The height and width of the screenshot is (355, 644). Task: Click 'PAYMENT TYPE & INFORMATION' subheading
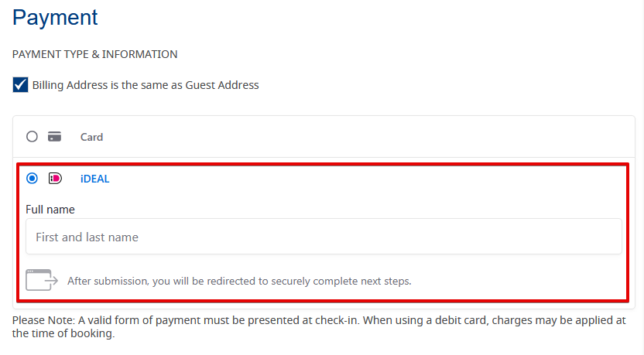[x=95, y=54]
